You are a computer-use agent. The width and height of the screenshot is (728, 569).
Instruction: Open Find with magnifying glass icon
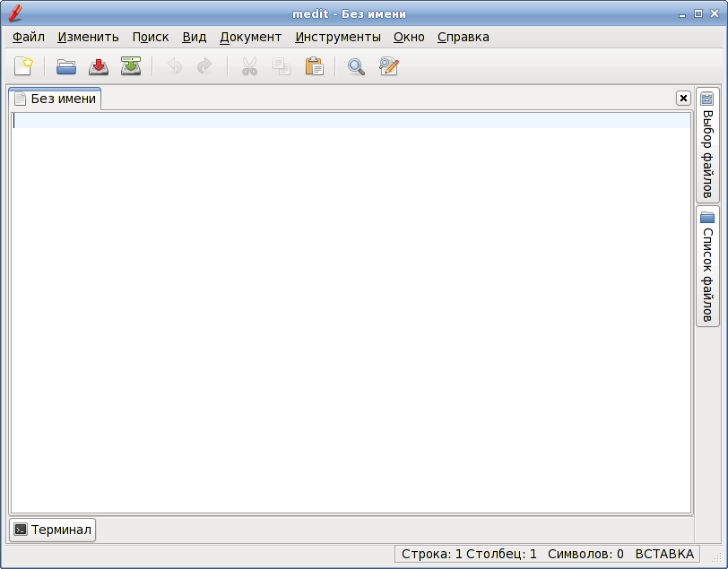[356, 66]
